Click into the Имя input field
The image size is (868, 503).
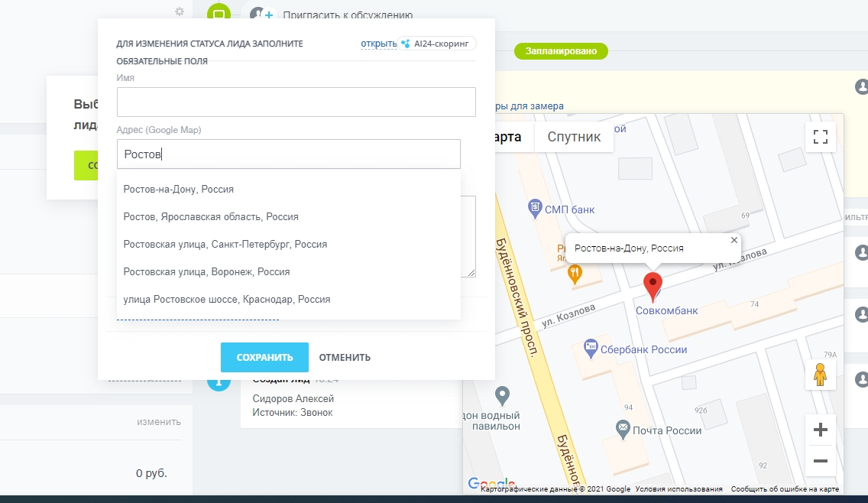click(296, 102)
